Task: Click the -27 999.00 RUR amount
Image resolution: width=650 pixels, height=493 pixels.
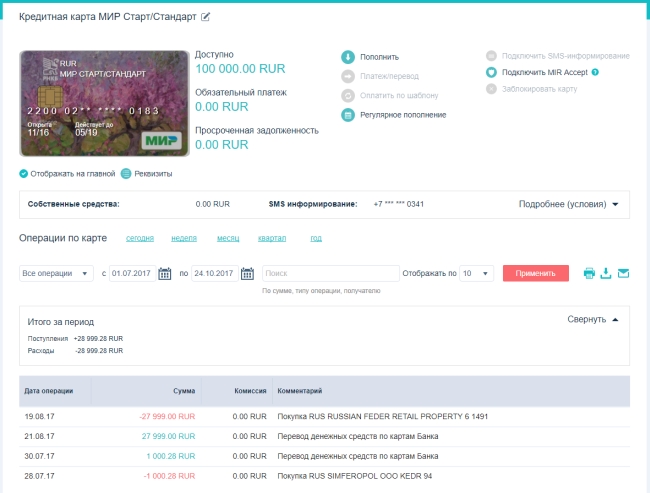Action: (x=167, y=416)
